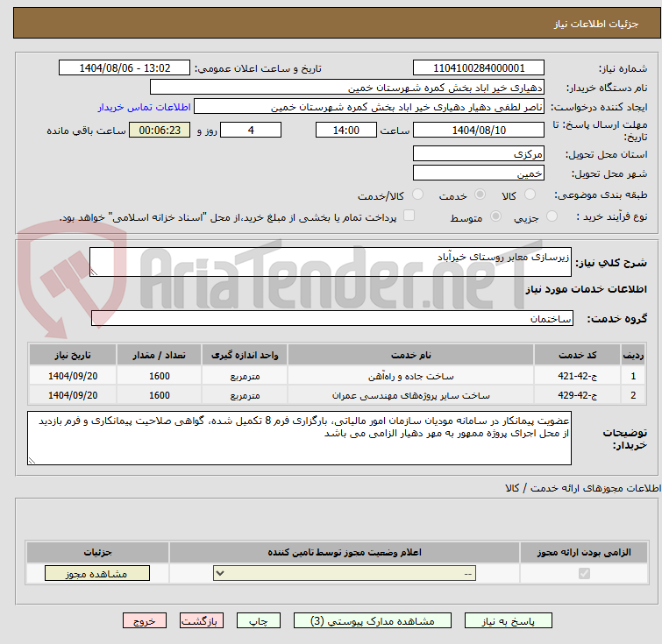Click the نام دستگاه خریدار field
This screenshot has height=644, width=662.
pyautogui.click(x=347, y=88)
